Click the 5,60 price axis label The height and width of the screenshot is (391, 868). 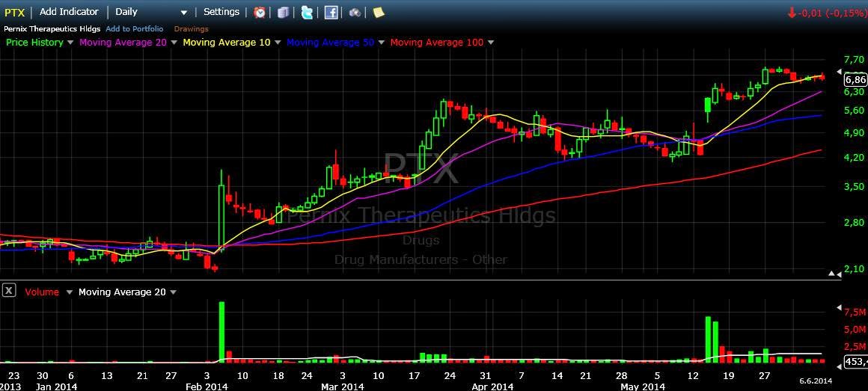855,111
